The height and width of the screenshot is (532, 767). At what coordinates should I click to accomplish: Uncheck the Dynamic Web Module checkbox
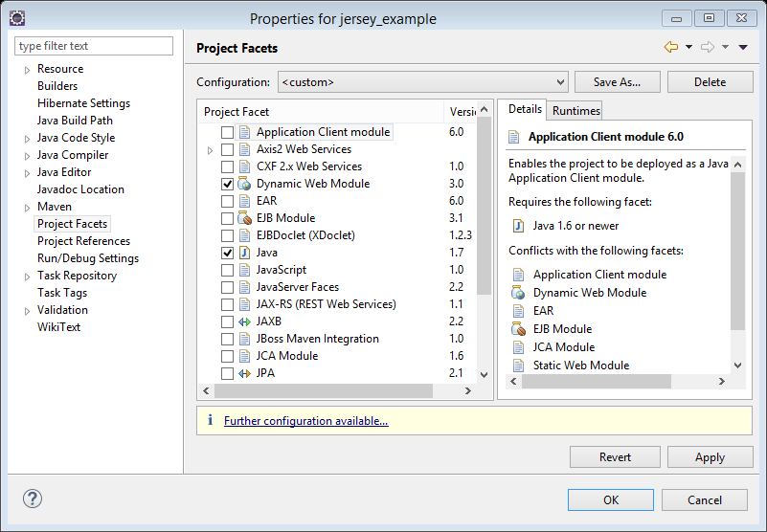[227, 184]
